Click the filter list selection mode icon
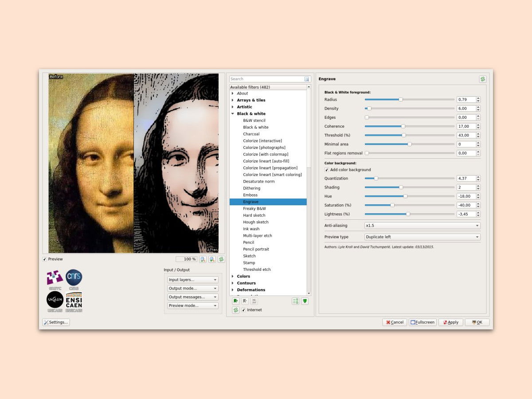Screen dimensions: 532x399 point(295,301)
